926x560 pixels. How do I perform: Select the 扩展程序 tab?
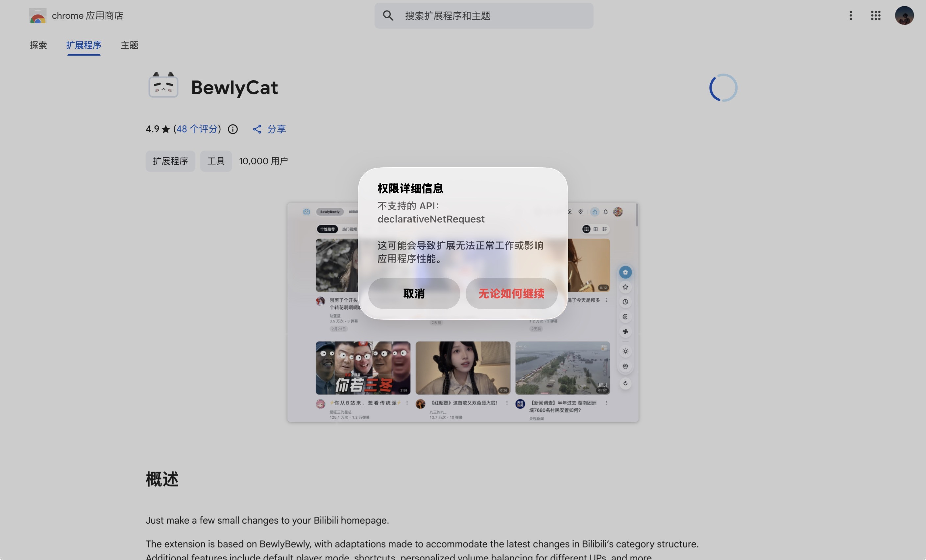click(x=84, y=45)
